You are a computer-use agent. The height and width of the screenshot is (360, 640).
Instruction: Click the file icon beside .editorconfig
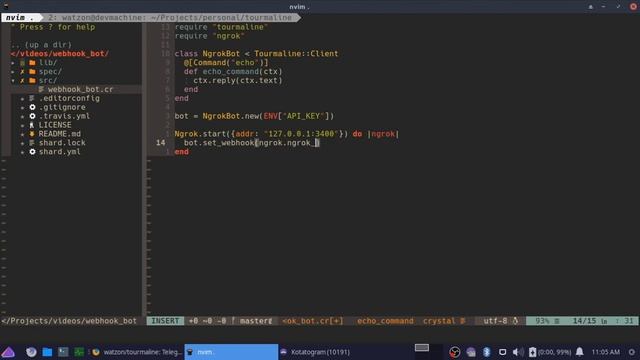coord(32,98)
